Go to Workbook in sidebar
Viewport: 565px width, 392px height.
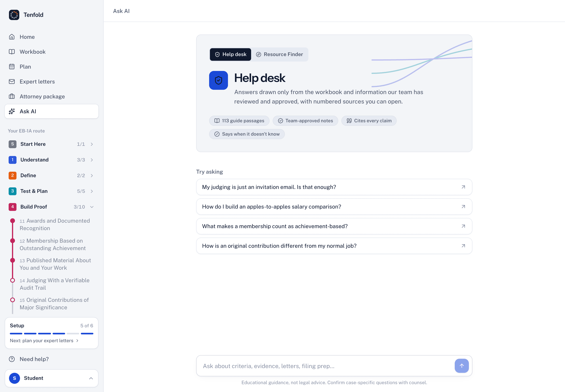52,52
